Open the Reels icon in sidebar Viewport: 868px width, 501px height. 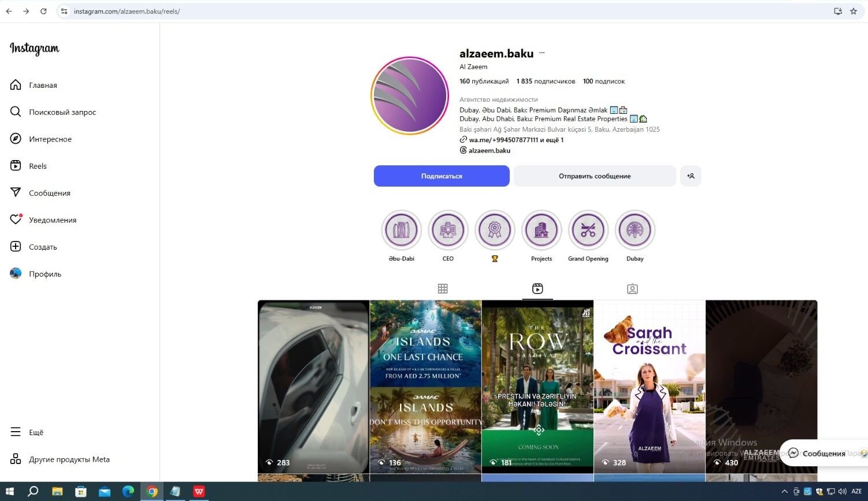pyautogui.click(x=16, y=166)
